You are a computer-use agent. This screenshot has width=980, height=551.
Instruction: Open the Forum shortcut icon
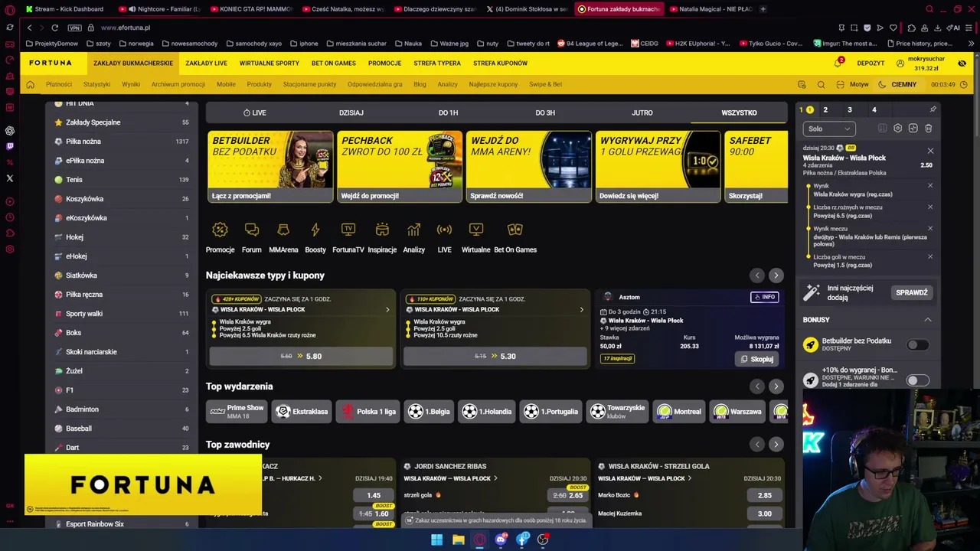pos(252,230)
